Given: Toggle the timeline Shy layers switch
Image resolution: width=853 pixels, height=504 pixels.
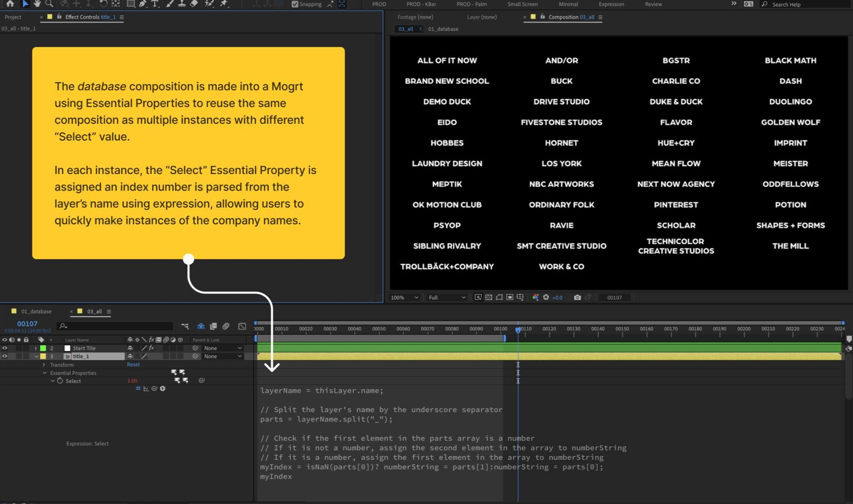Looking at the screenshot, I should click(201, 326).
